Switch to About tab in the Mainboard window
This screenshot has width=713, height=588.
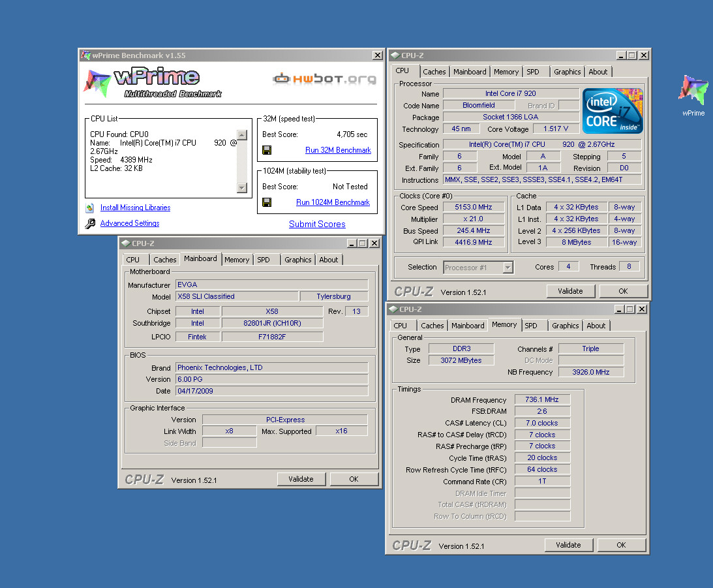click(x=328, y=260)
